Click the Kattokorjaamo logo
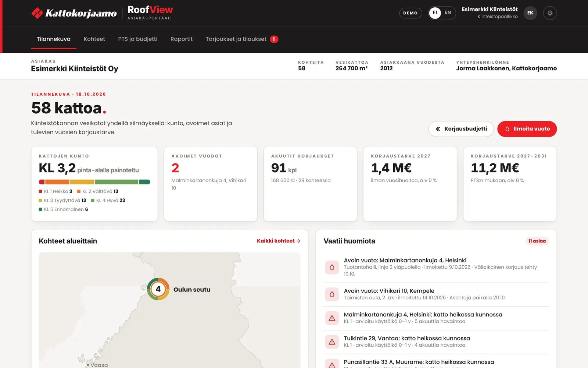Image resolution: width=588 pixels, height=368 pixels. coord(74,13)
